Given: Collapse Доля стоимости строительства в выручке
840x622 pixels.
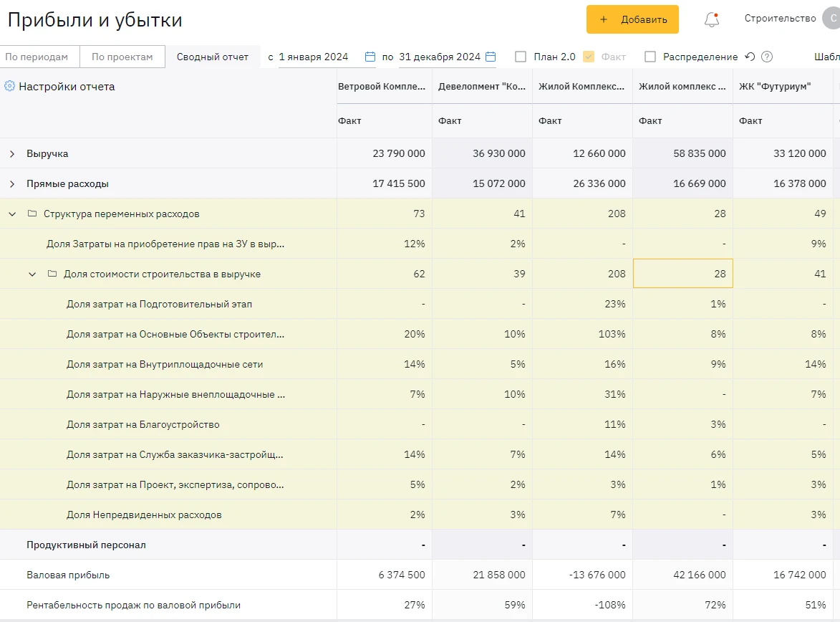Looking at the screenshot, I should point(32,274).
